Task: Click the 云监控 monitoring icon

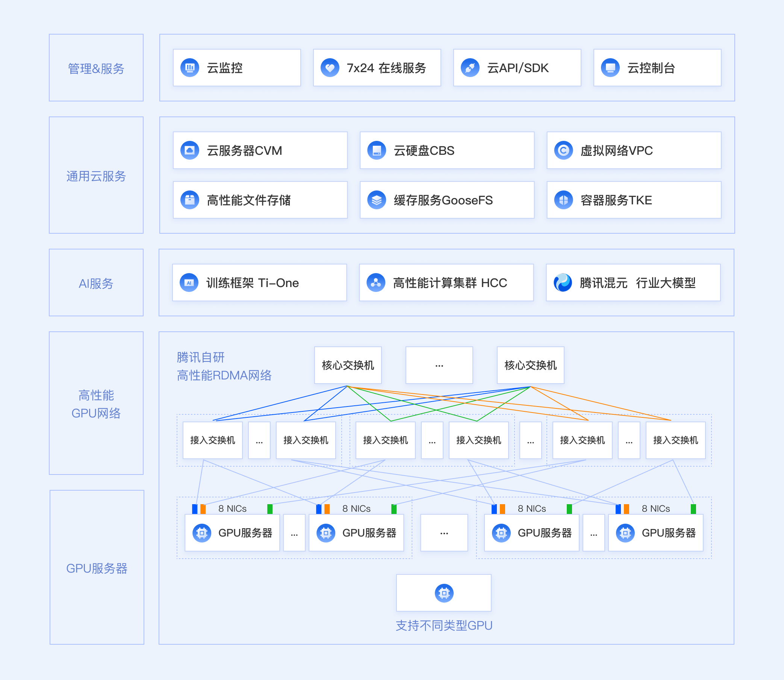Action: coord(189,68)
